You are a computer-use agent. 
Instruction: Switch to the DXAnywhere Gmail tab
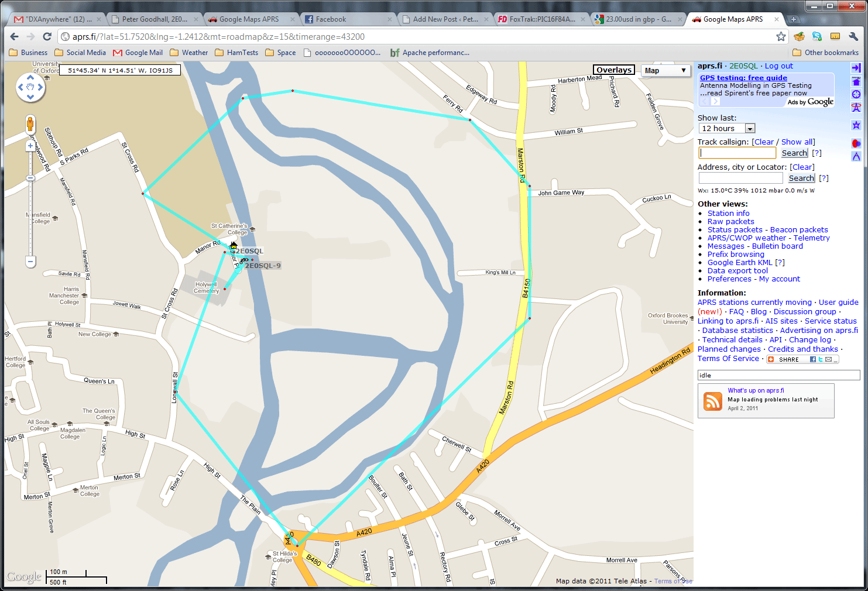[x=57, y=19]
